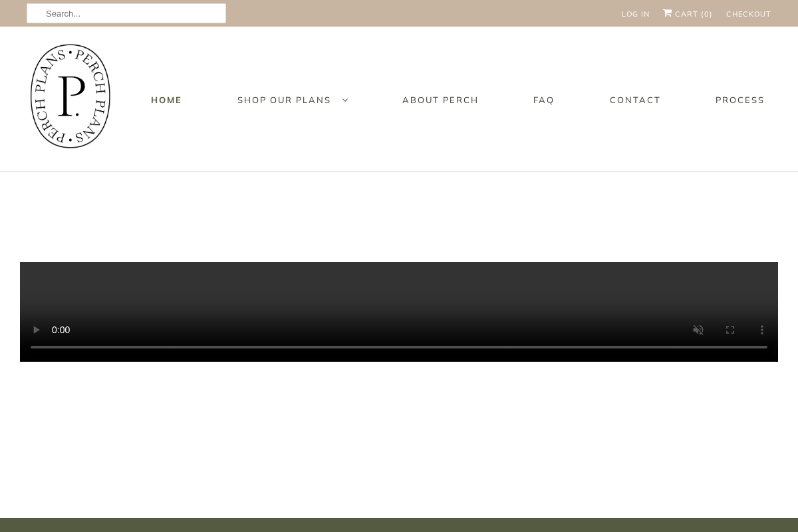Open the FAQ page
Image resolution: width=798 pixels, height=532 pixels.
click(x=543, y=100)
